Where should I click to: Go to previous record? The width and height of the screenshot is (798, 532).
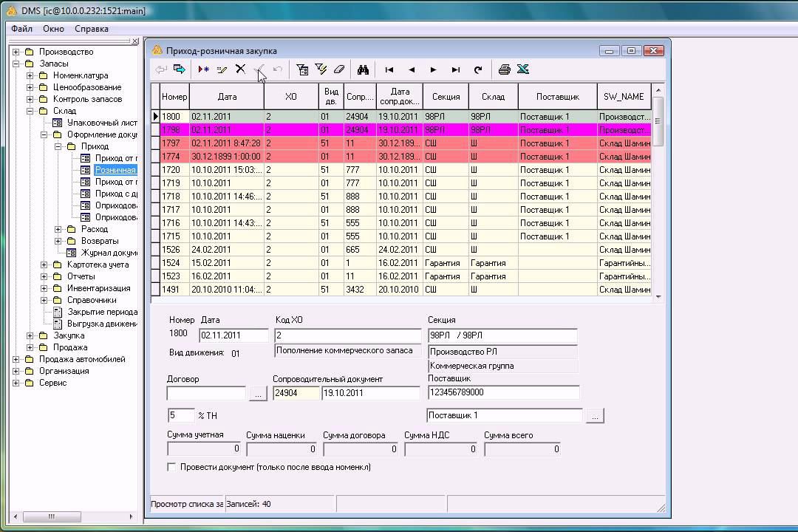click(x=412, y=69)
